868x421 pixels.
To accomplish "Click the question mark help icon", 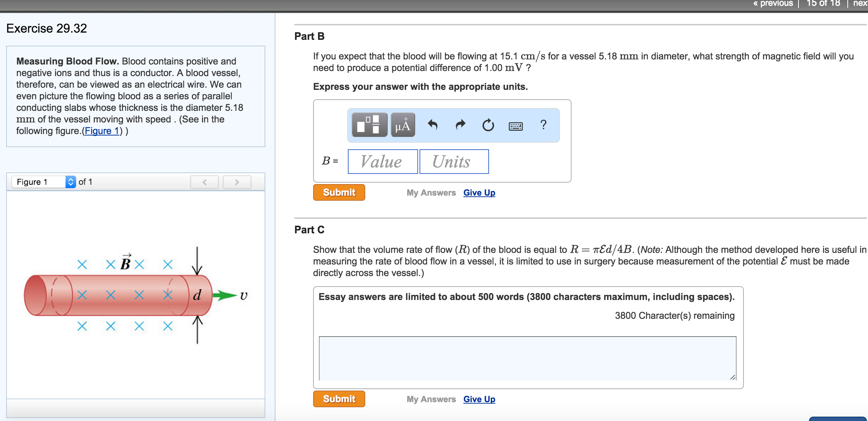I will tap(543, 125).
